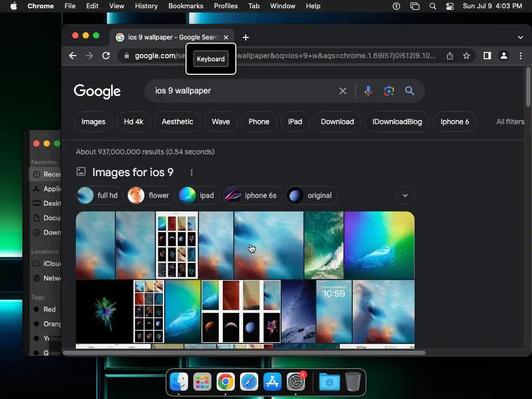Open Documents in Finder sidebar
The width and height of the screenshot is (532, 399).
(46, 218)
